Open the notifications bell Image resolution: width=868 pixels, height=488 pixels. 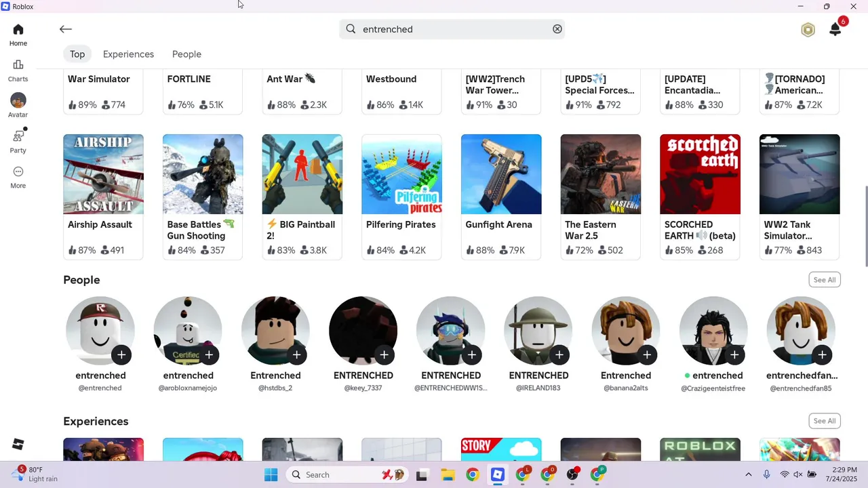pos(835,30)
